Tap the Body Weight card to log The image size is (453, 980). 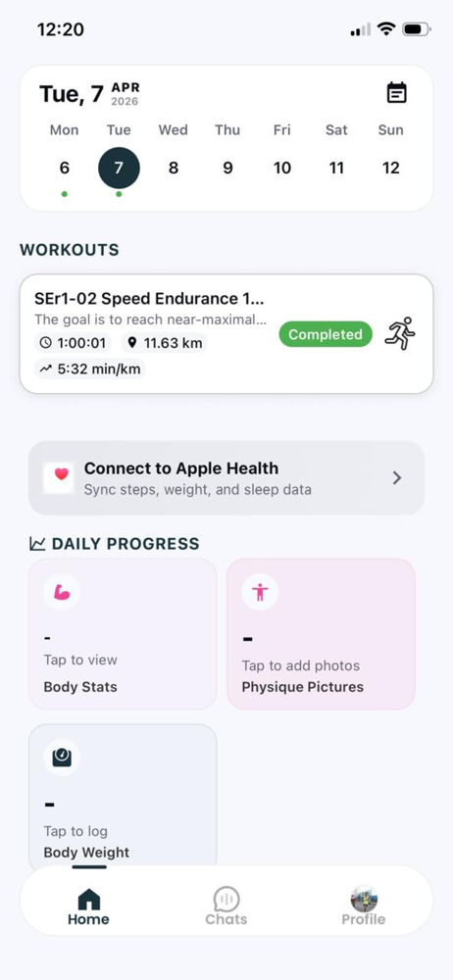pyautogui.click(x=123, y=797)
